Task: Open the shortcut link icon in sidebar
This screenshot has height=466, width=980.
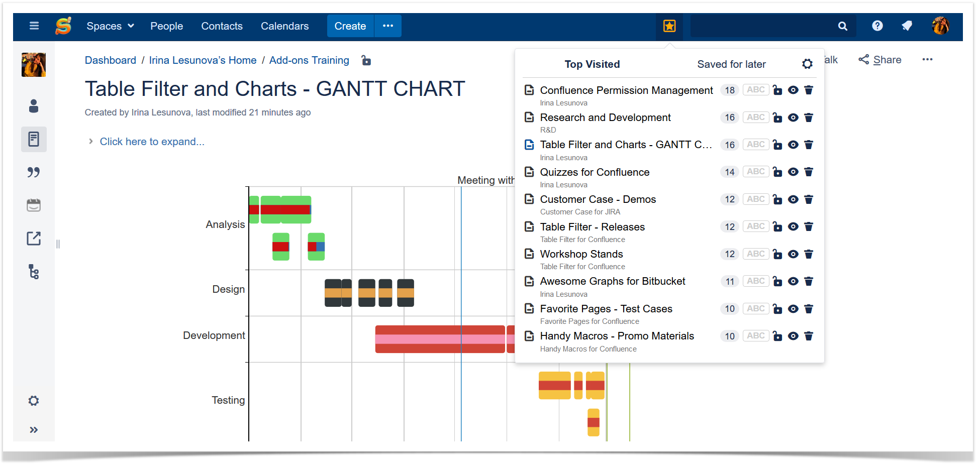Action: point(34,238)
